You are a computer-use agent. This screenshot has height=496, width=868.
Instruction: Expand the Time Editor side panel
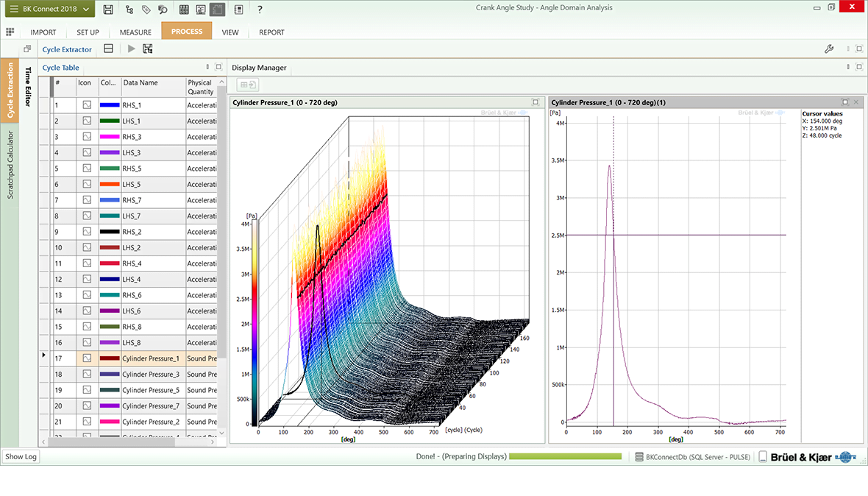pos(29,87)
